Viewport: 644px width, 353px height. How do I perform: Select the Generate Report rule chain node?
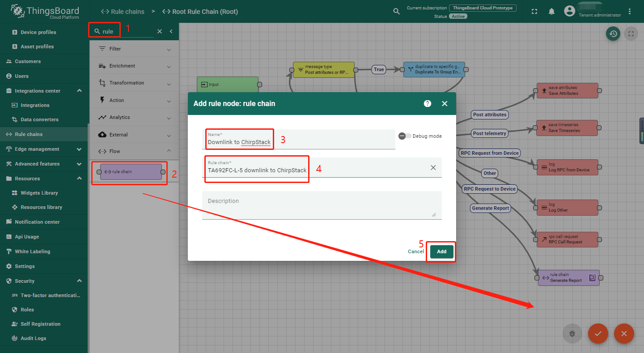569,278
